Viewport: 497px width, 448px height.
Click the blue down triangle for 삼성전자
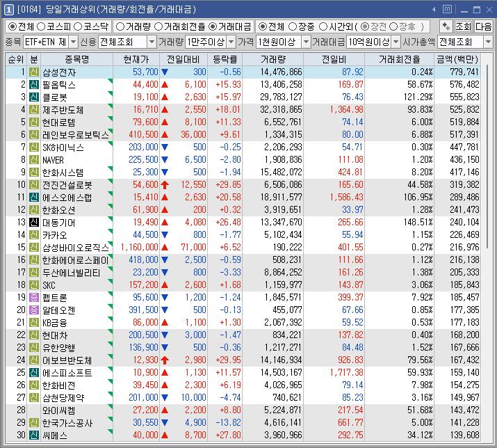pyautogui.click(x=165, y=72)
